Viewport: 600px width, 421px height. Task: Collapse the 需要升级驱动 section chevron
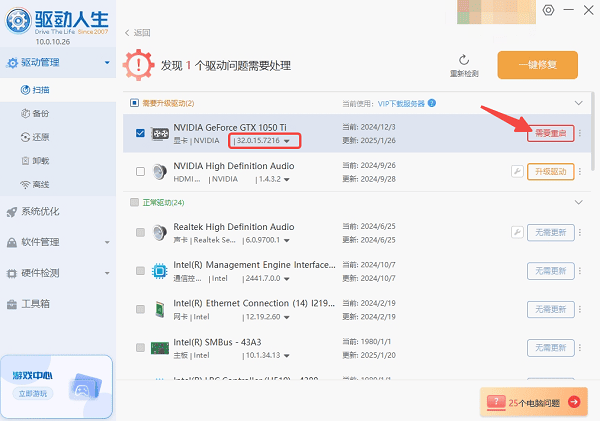tap(579, 103)
